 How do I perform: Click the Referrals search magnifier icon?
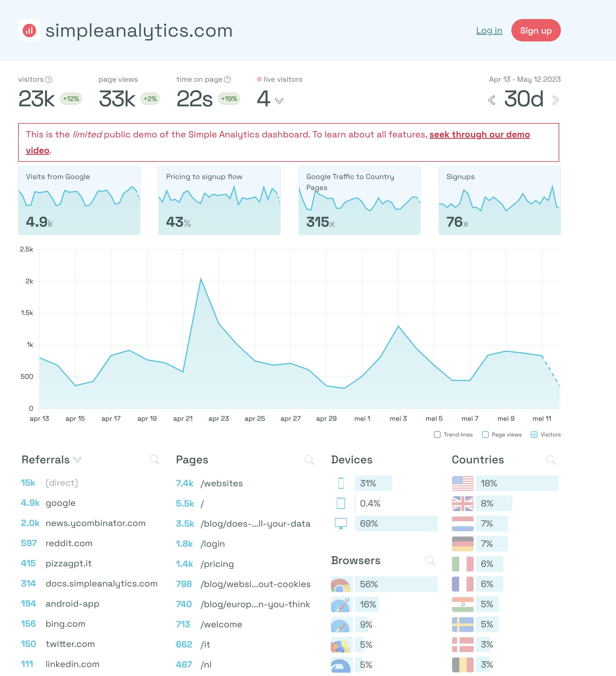click(x=155, y=460)
